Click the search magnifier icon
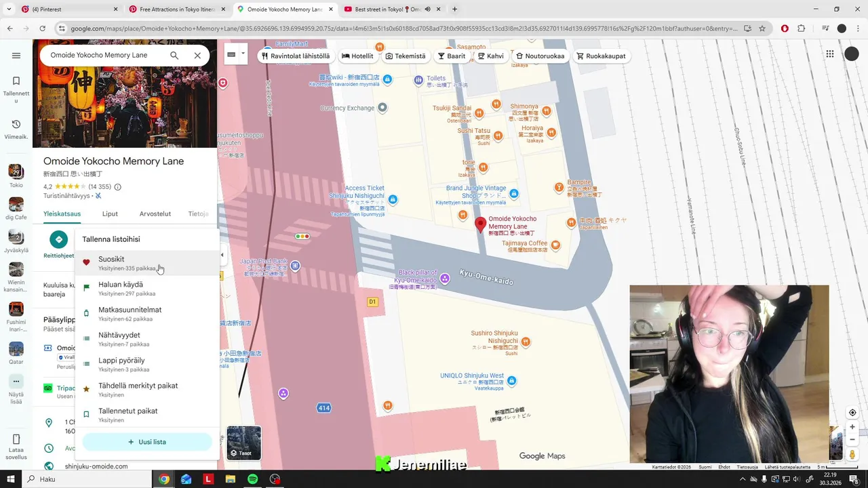Screen dimensions: 868x488 click(174, 56)
